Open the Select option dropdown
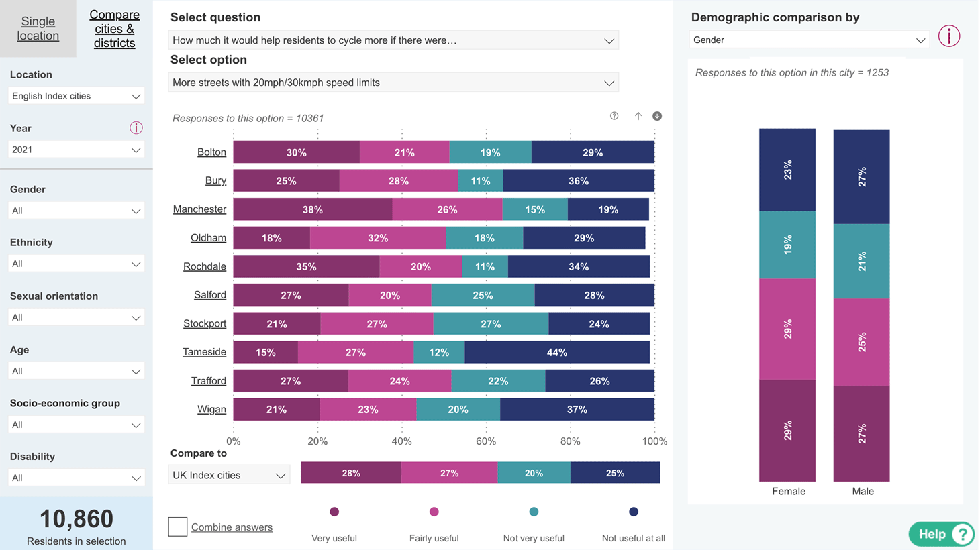 [x=393, y=82]
